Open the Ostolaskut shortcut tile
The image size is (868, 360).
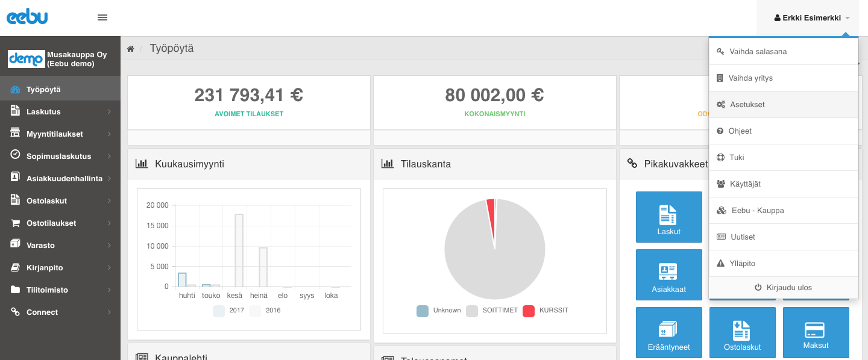coord(742,332)
